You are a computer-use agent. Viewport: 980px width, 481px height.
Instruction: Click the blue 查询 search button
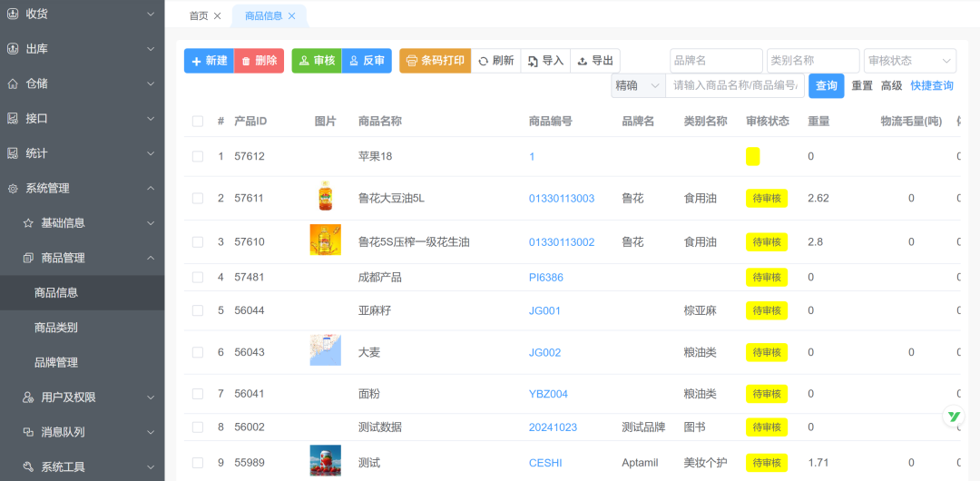tap(826, 85)
